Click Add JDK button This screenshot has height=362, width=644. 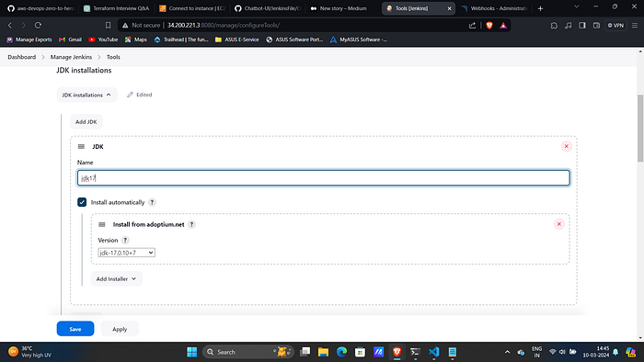(x=86, y=122)
